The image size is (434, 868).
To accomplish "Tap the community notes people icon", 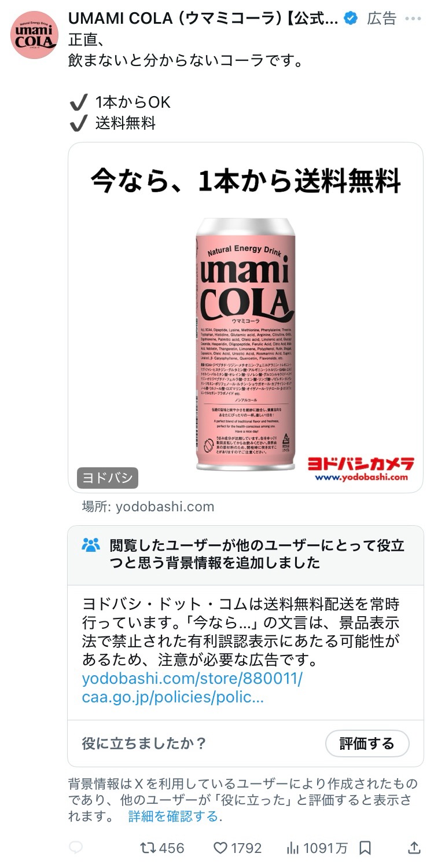I will (91, 545).
